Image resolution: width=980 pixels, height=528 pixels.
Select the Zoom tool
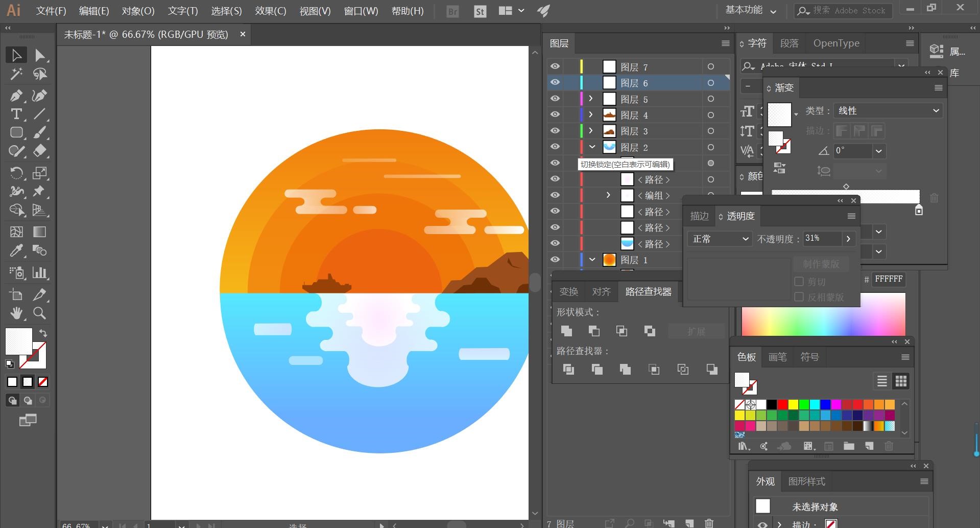pyautogui.click(x=39, y=313)
